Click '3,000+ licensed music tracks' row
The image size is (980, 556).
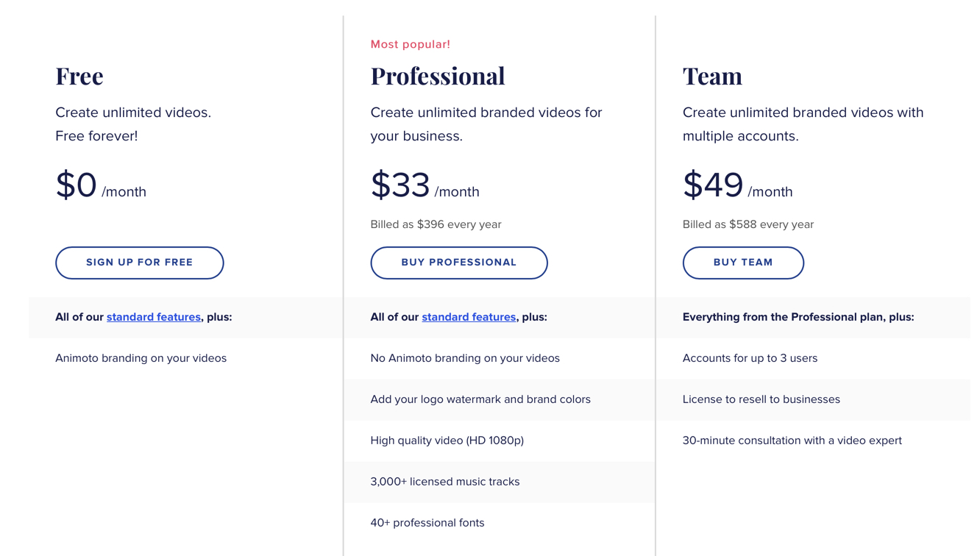500,482
